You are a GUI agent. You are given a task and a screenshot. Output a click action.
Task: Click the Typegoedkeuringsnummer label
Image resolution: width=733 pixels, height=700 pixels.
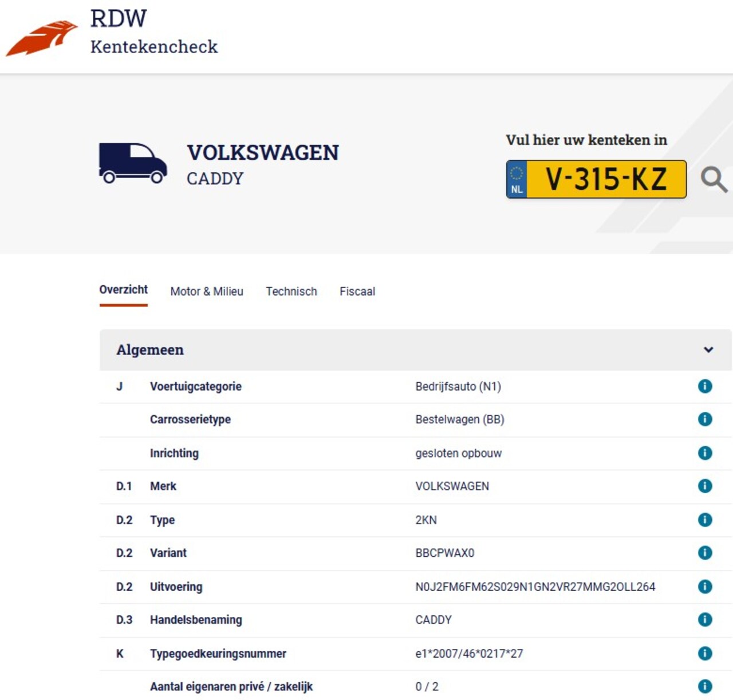point(218,654)
